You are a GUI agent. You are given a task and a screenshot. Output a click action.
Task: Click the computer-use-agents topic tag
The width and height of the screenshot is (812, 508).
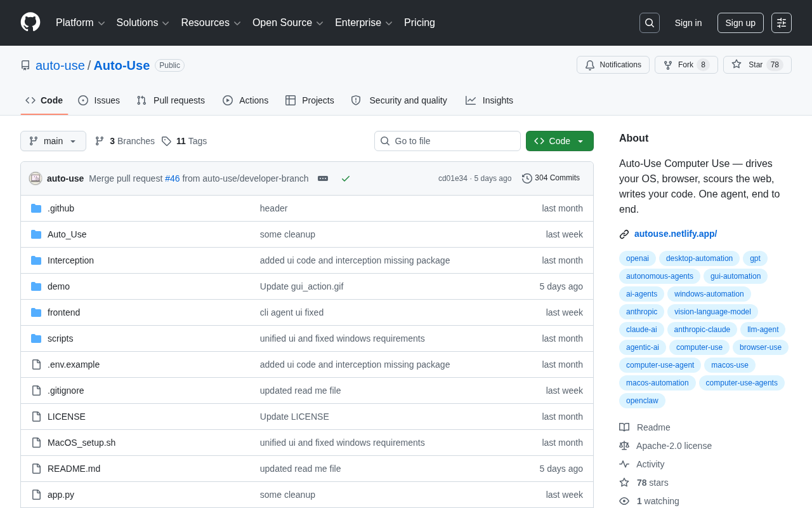click(x=742, y=383)
